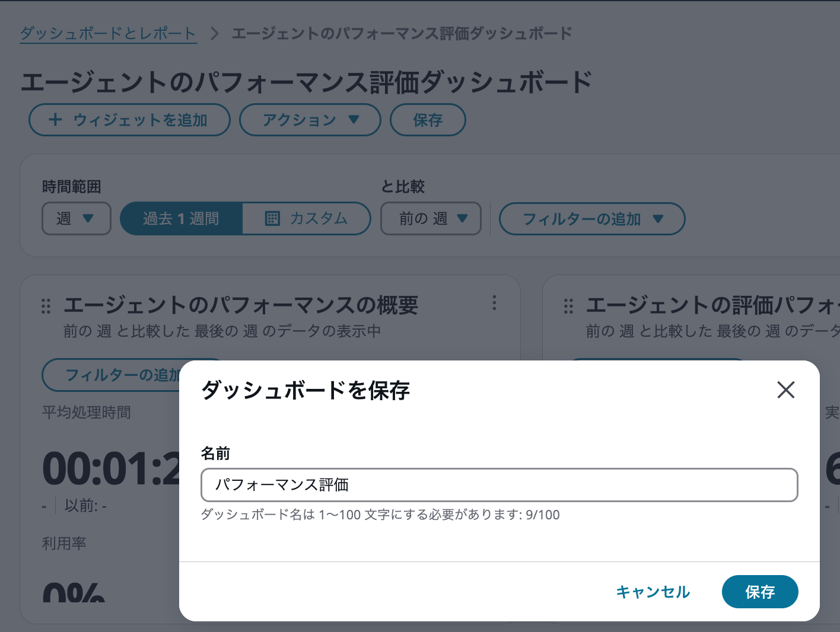The height and width of the screenshot is (632, 840).
Task: Click the ダッシュボードを保存 dialog title
Action: coord(306,390)
